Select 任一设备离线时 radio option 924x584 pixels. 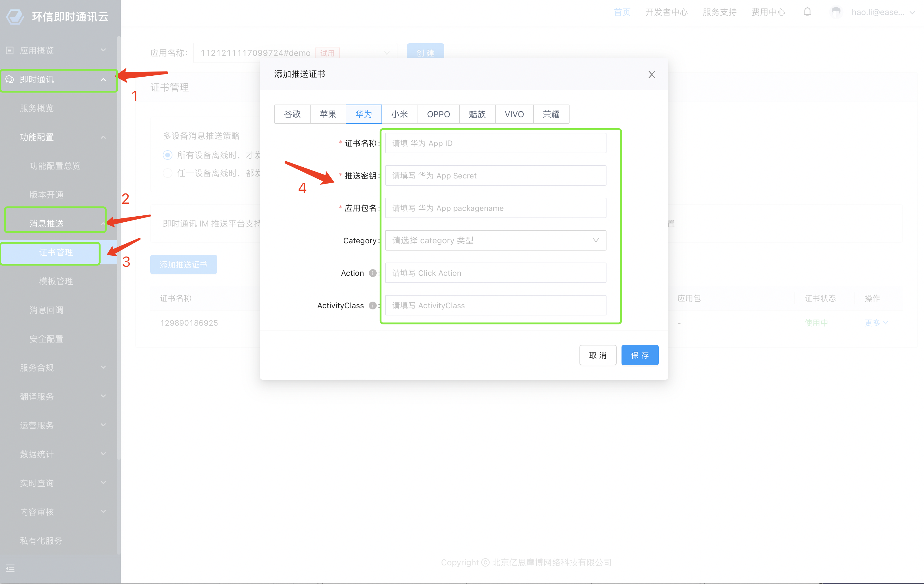pyautogui.click(x=167, y=173)
